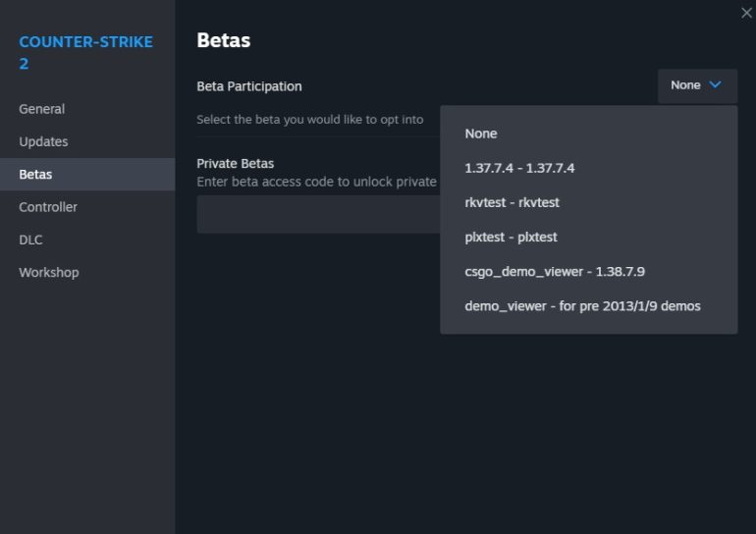Select the Betas sidebar item

tap(36, 175)
